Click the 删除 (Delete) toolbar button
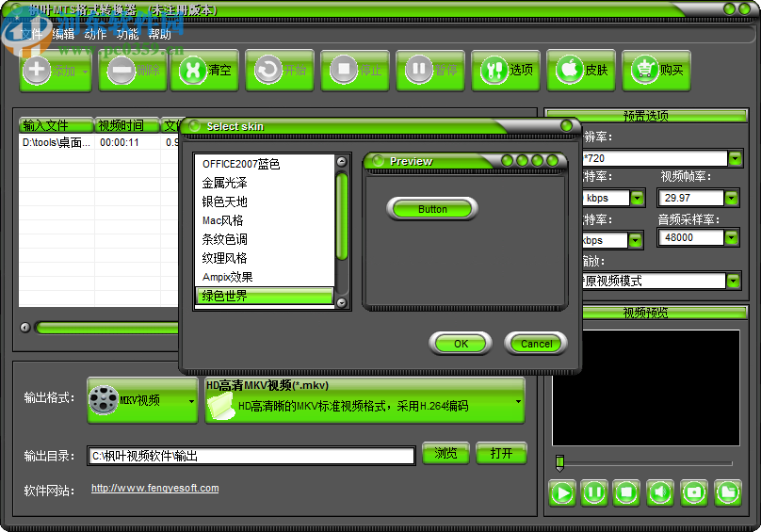Screen dimensions: 761x532 [133, 71]
